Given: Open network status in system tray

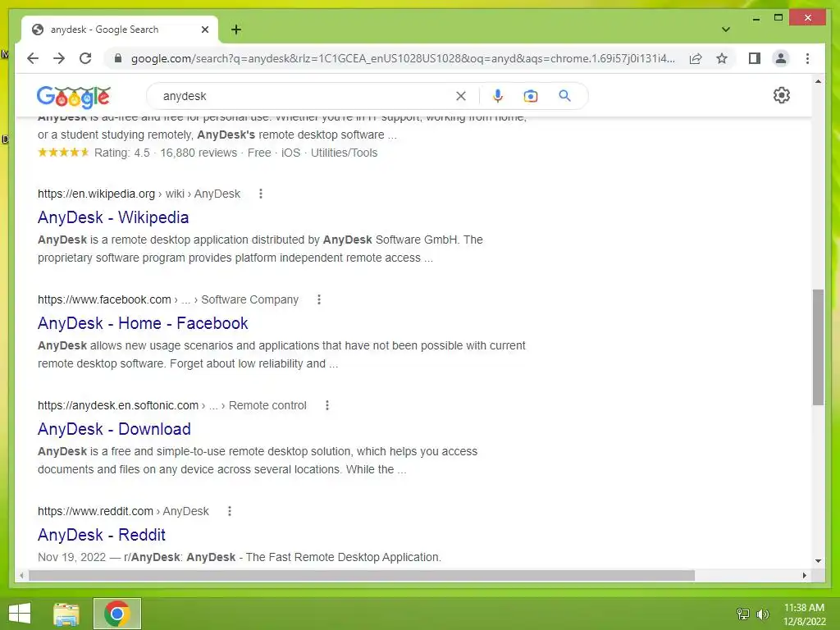Looking at the screenshot, I should (743, 614).
